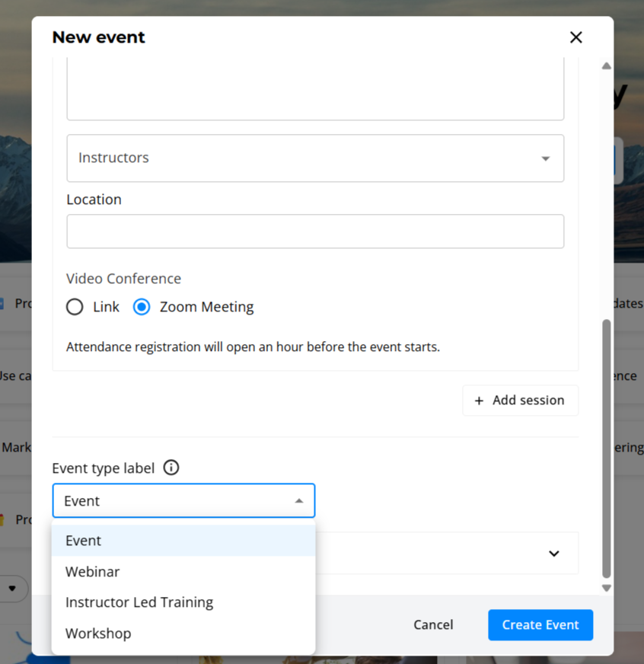Click the Create Event button
This screenshot has height=664, width=644.
pyautogui.click(x=540, y=625)
